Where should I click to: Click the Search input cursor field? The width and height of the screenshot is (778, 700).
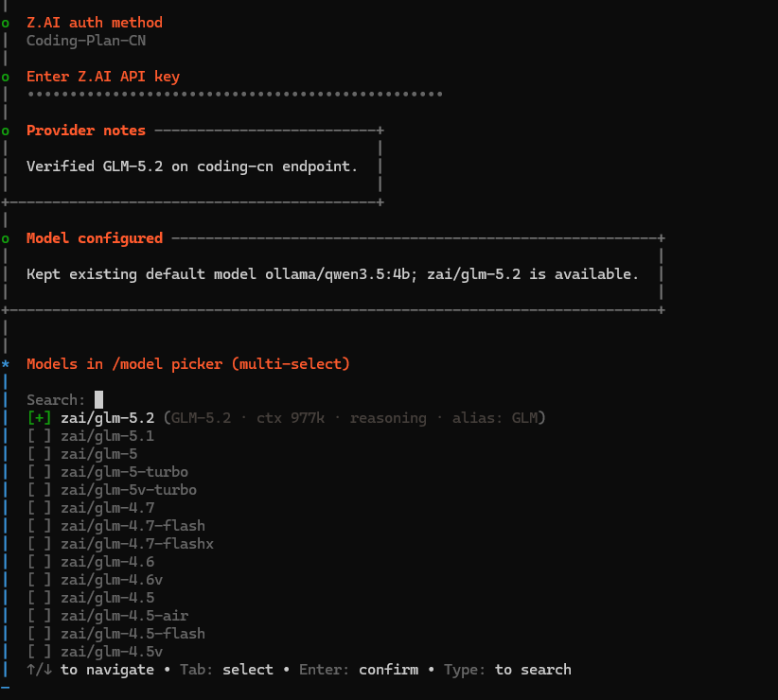98,399
